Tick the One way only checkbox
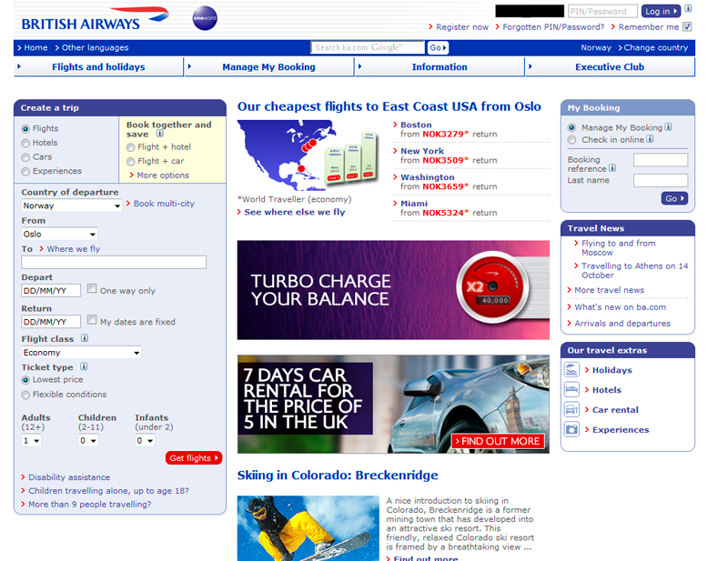 coord(92,288)
